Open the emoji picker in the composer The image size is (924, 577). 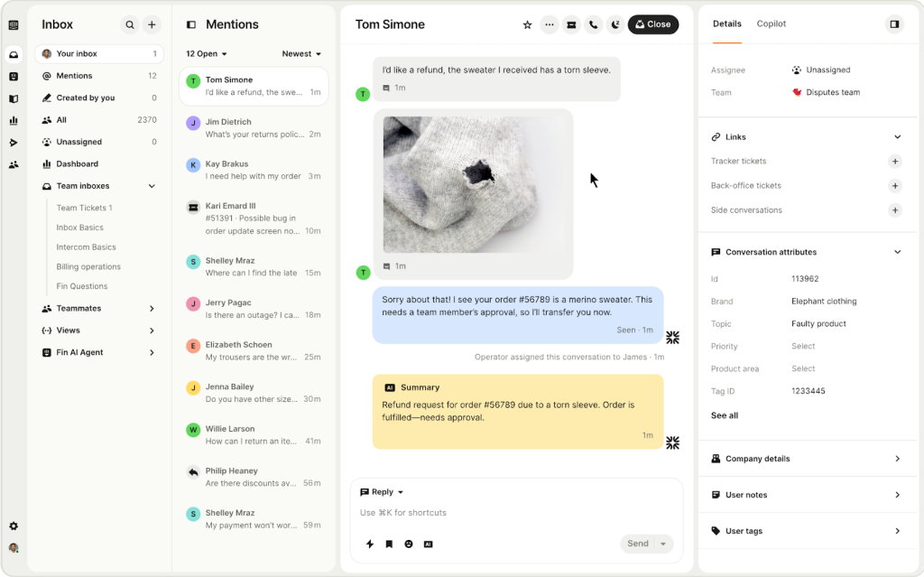pos(409,544)
